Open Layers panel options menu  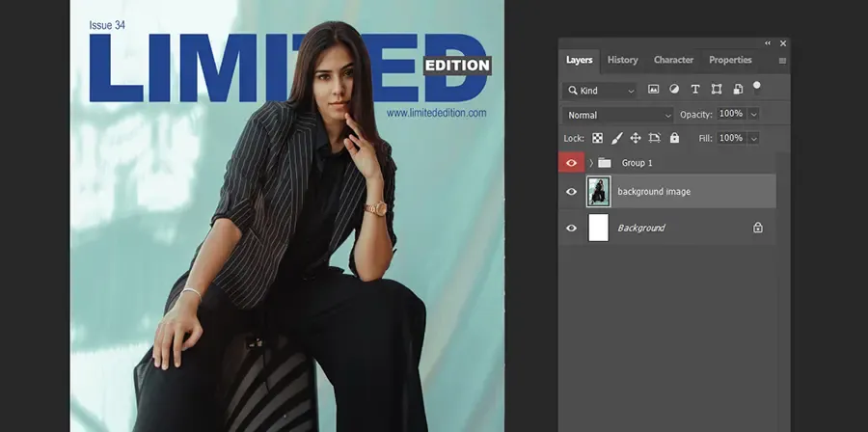(x=782, y=61)
